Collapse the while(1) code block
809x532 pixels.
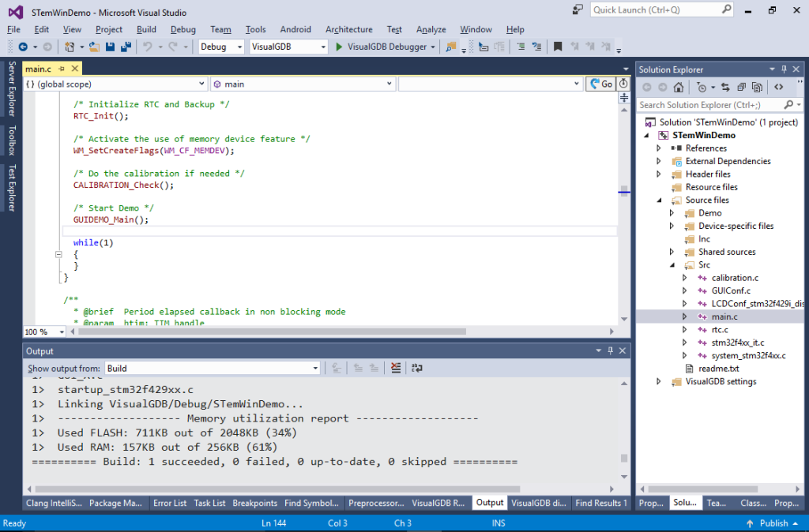click(x=59, y=254)
